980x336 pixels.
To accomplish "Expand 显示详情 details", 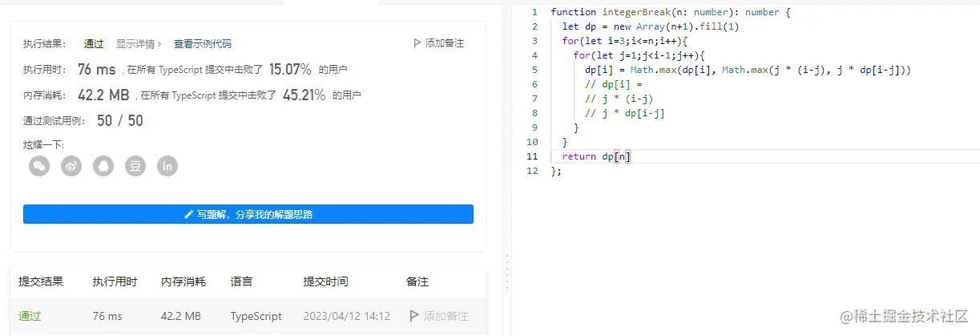I will (x=139, y=44).
